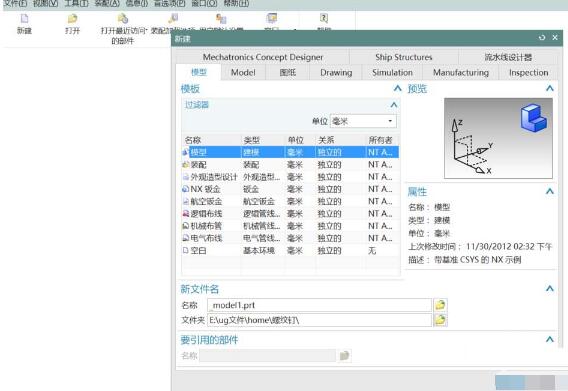Switch to the 图纸 tab
Viewport: 568px width, 391px height.
[x=288, y=72]
